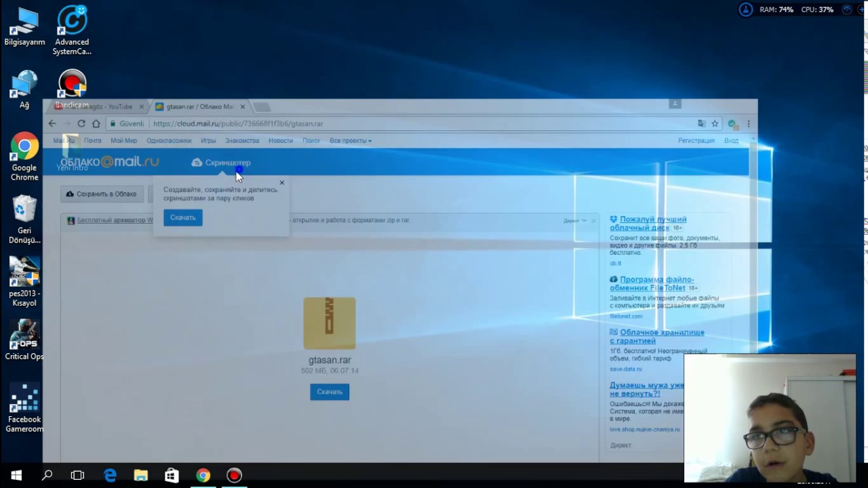Open Знакомства in the top navigation

[x=242, y=140]
